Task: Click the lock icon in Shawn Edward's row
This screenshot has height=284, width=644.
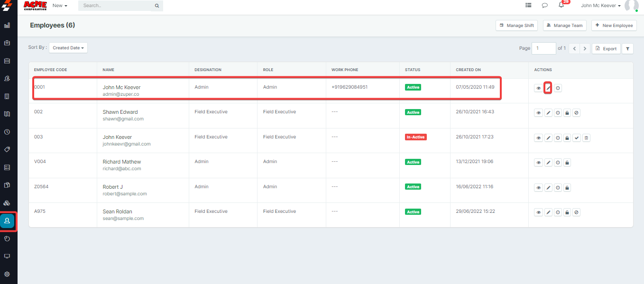Action: coord(567,113)
